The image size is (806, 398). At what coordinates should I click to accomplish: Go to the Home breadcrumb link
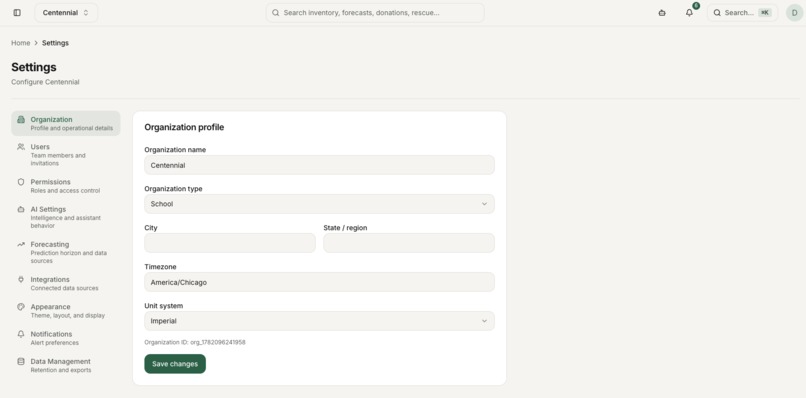pyautogui.click(x=21, y=43)
